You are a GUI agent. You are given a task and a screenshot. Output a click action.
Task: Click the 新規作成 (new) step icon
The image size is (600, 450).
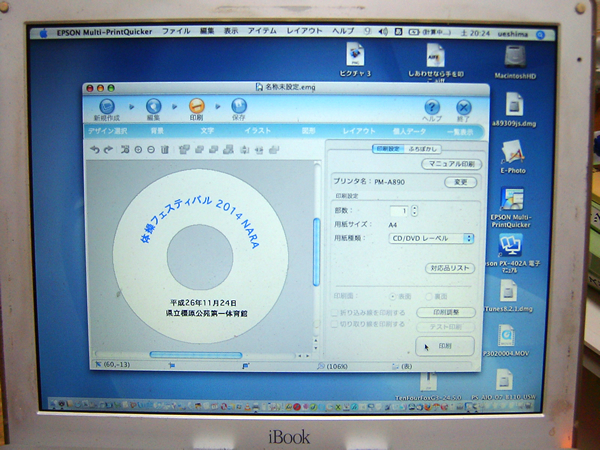[x=107, y=106]
